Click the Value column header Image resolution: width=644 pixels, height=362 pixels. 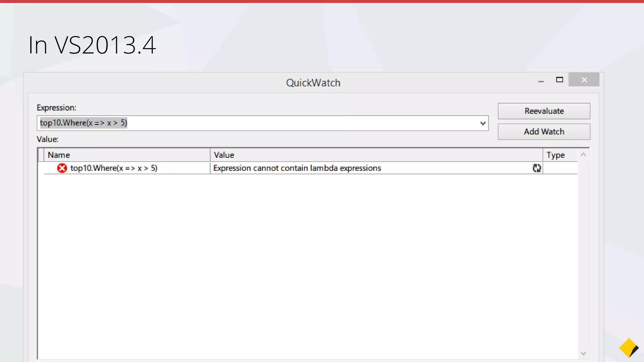[x=376, y=155]
